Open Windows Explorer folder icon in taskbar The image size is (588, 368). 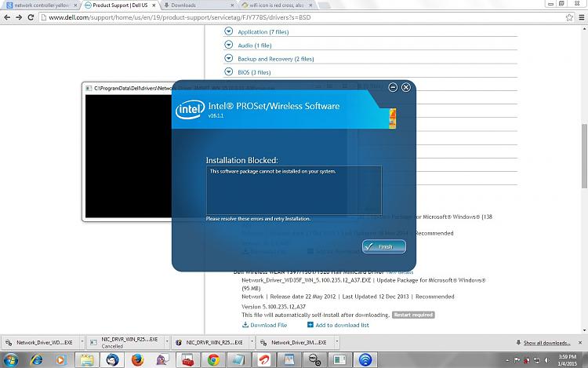point(87,360)
